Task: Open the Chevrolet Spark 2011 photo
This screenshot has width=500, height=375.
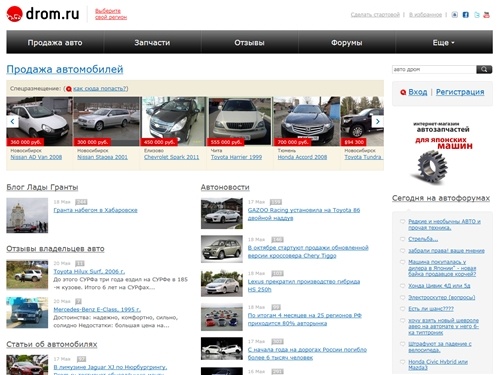Action: click(x=173, y=121)
